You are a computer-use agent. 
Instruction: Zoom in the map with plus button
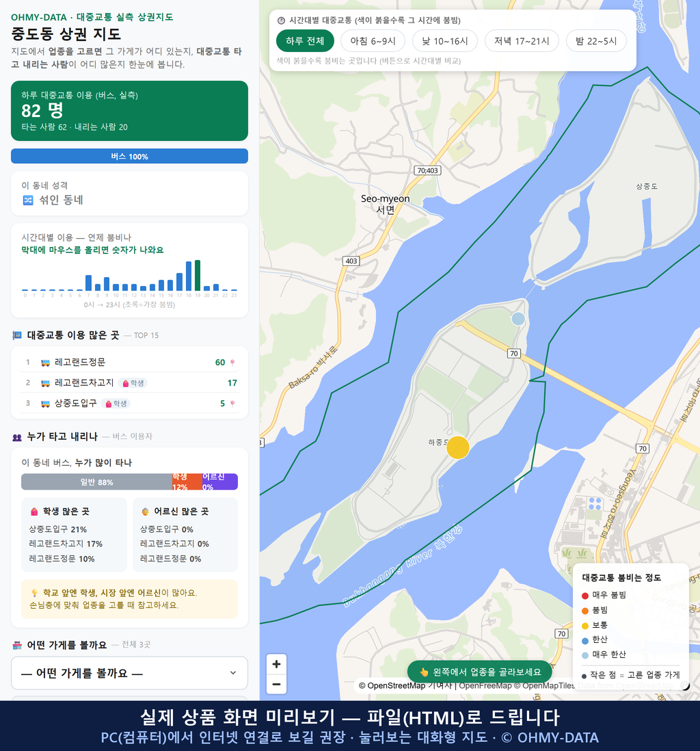click(276, 664)
